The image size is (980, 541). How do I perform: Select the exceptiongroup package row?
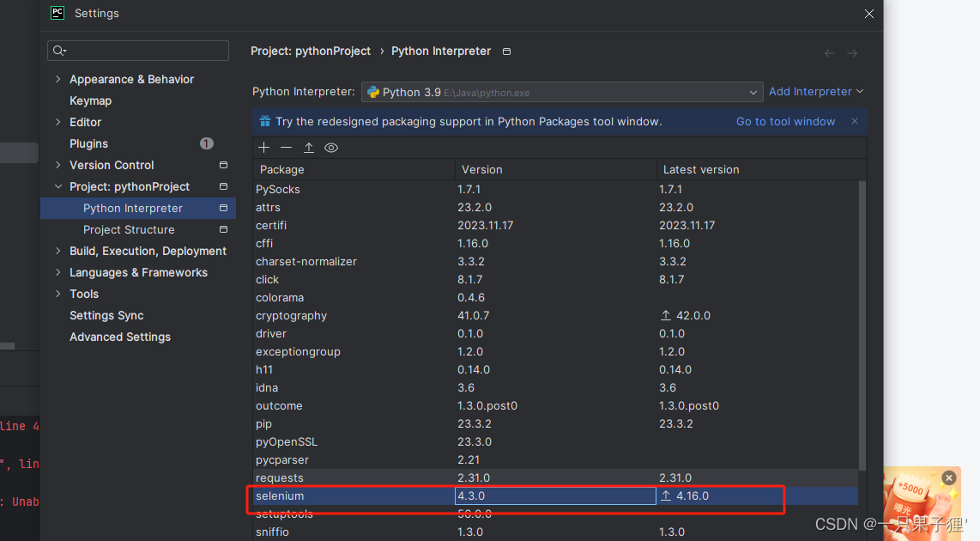555,351
